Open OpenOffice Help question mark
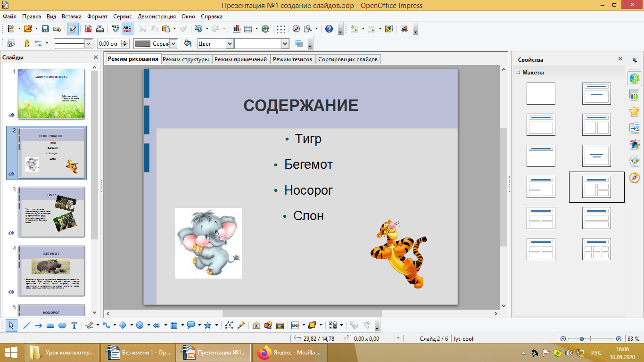644x362 pixels. pyautogui.click(x=329, y=29)
